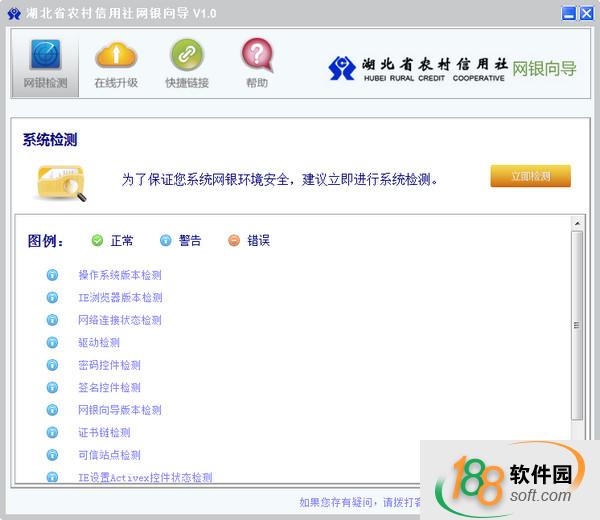The image size is (600, 520).
Task: Click status icon beside IE浏览器版本检测
Action: click(52, 297)
